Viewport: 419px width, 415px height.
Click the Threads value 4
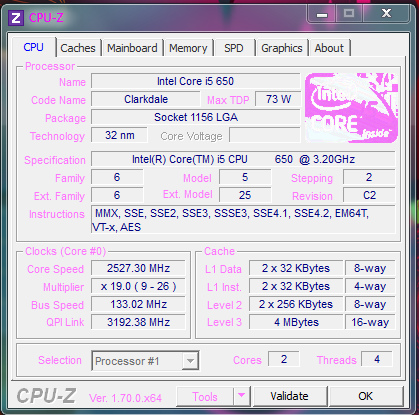tap(377, 359)
